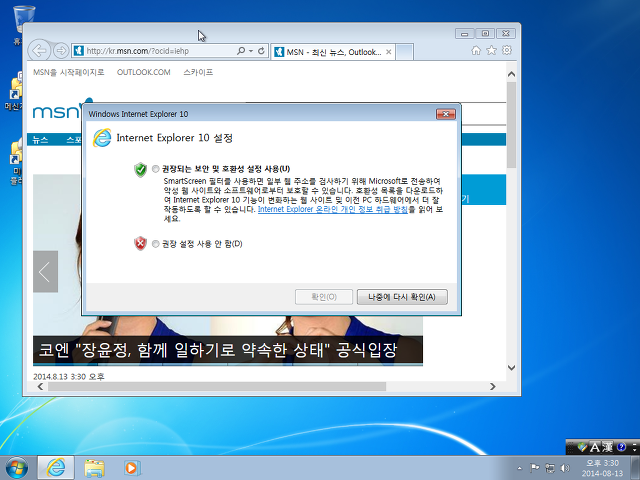Open the Windows Start button
This screenshot has width=640, height=480.
tap(17, 468)
